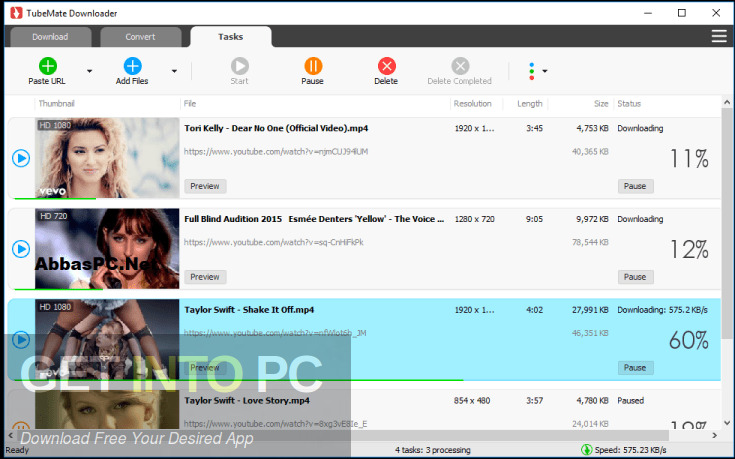Click the Add Files blue plus icon
This screenshot has height=459, width=735.
(x=132, y=66)
